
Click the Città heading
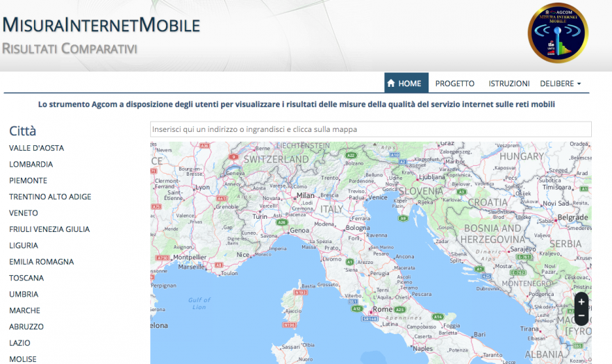23,131
